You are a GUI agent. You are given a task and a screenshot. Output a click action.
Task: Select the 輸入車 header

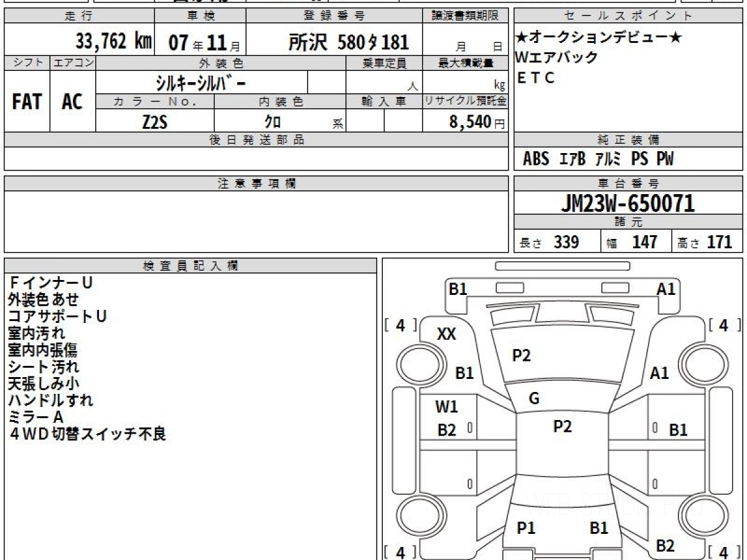tap(384, 101)
